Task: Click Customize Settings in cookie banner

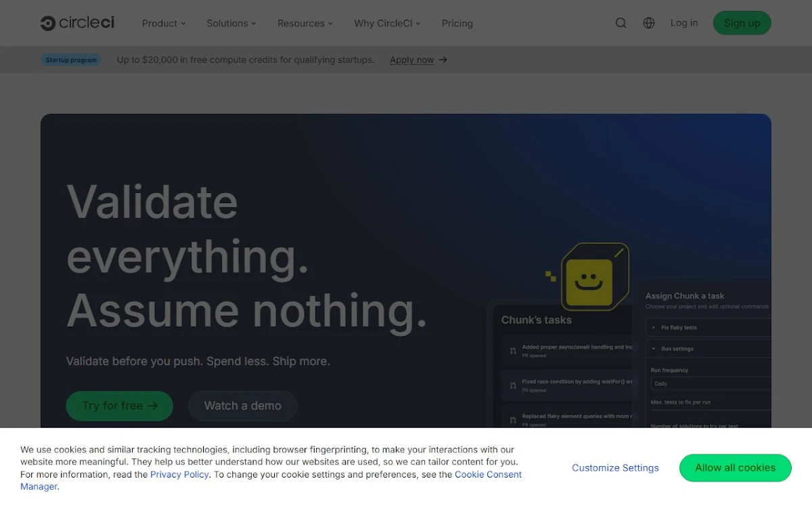Action: tap(615, 468)
